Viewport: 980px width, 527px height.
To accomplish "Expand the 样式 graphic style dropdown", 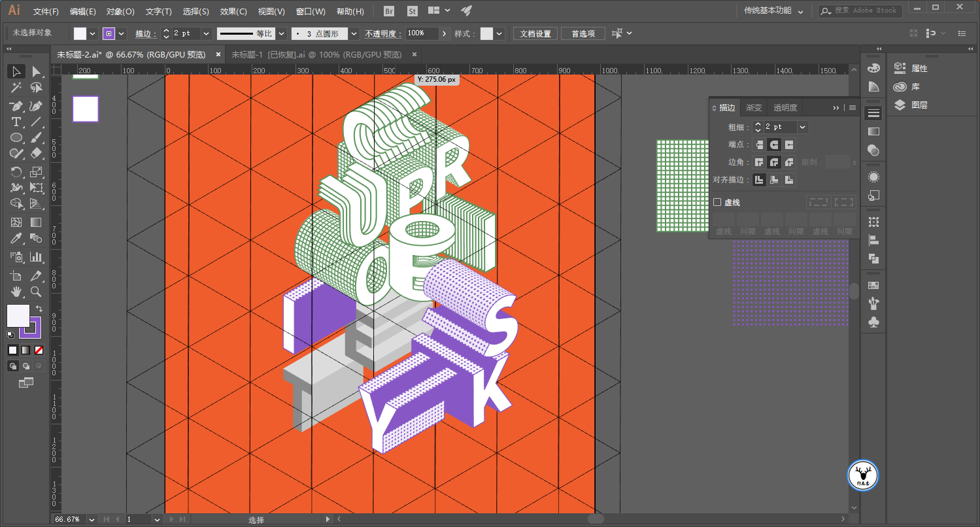I will pos(499,33).
